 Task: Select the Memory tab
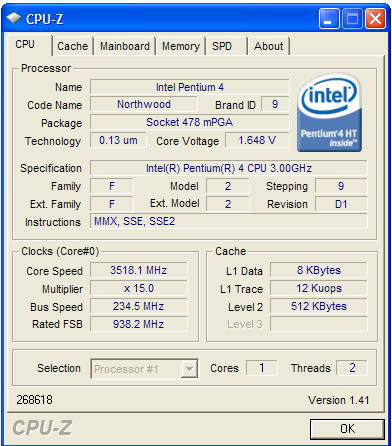(x=180, y=46)
